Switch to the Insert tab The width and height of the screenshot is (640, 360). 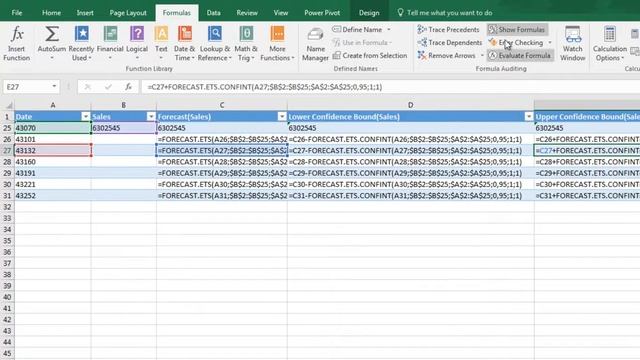point(85,13)
